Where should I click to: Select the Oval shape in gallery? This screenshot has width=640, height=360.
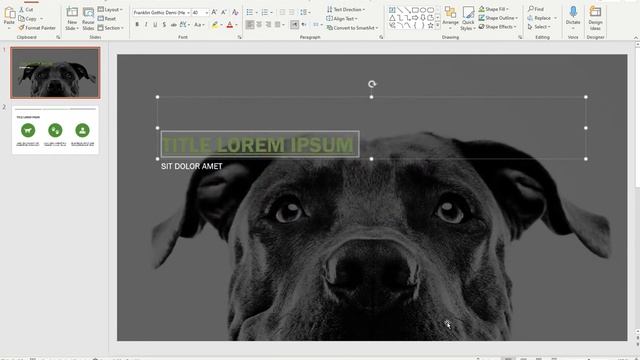click(x=423, y=10)
